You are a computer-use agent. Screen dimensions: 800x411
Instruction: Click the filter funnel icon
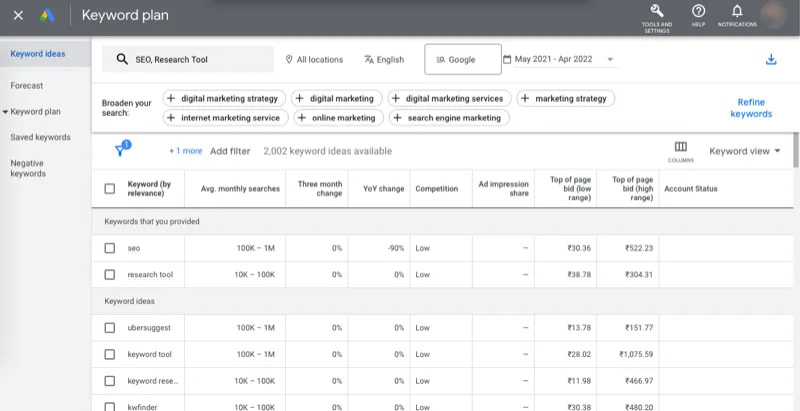click(x=120, y=150)
